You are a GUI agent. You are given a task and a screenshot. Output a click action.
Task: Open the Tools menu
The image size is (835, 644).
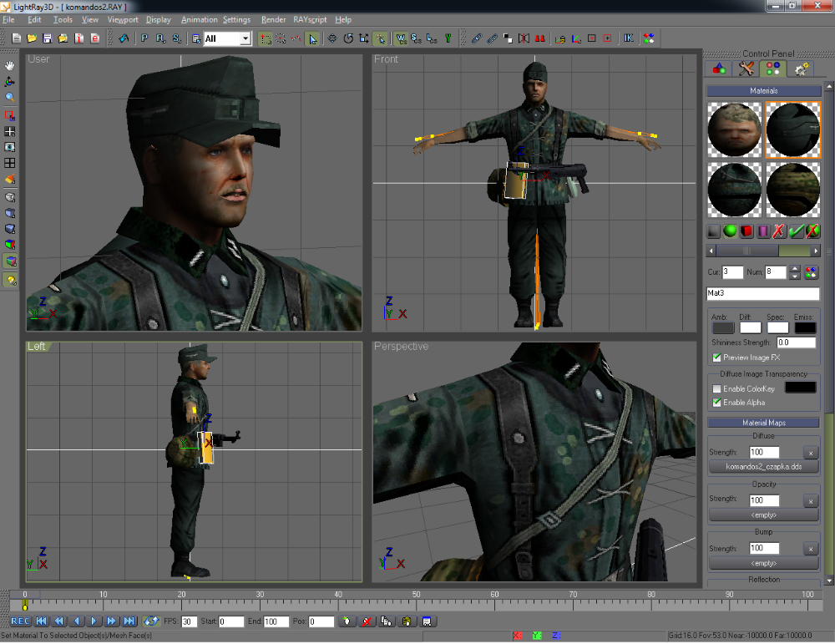(63, 20)
